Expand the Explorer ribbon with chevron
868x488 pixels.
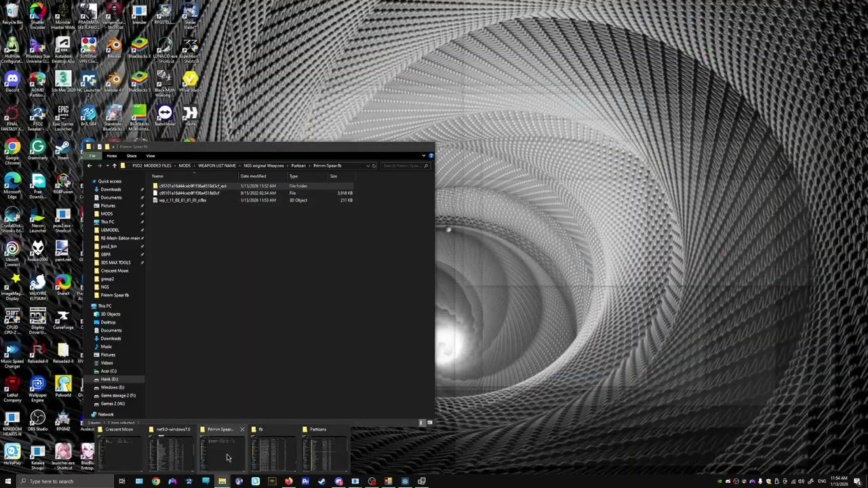tap(424, 156)
